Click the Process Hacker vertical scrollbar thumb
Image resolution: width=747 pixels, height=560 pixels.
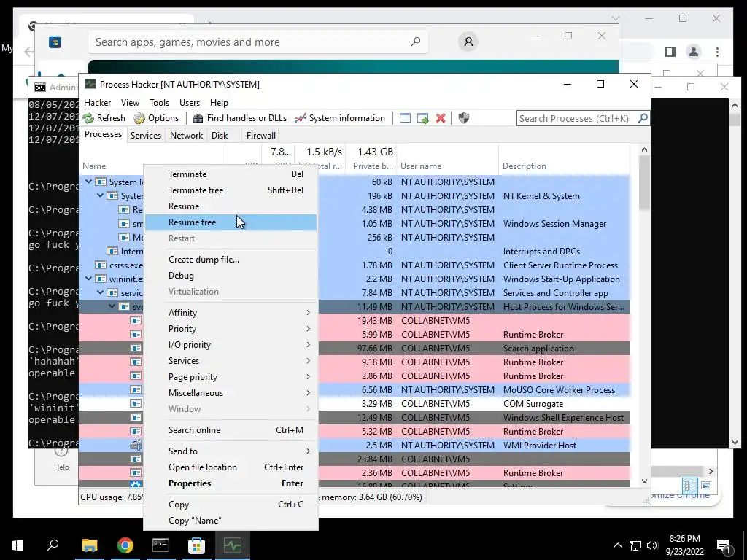[644, 182]
